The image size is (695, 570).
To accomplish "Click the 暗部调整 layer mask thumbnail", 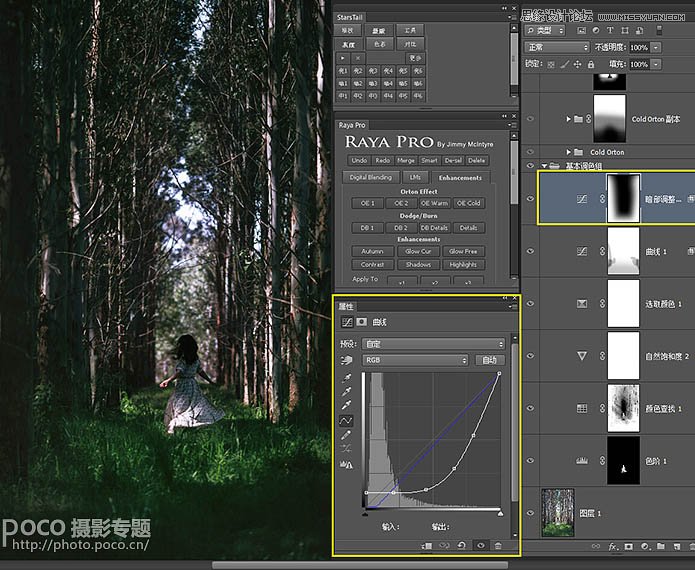I will tap(623, 198).
